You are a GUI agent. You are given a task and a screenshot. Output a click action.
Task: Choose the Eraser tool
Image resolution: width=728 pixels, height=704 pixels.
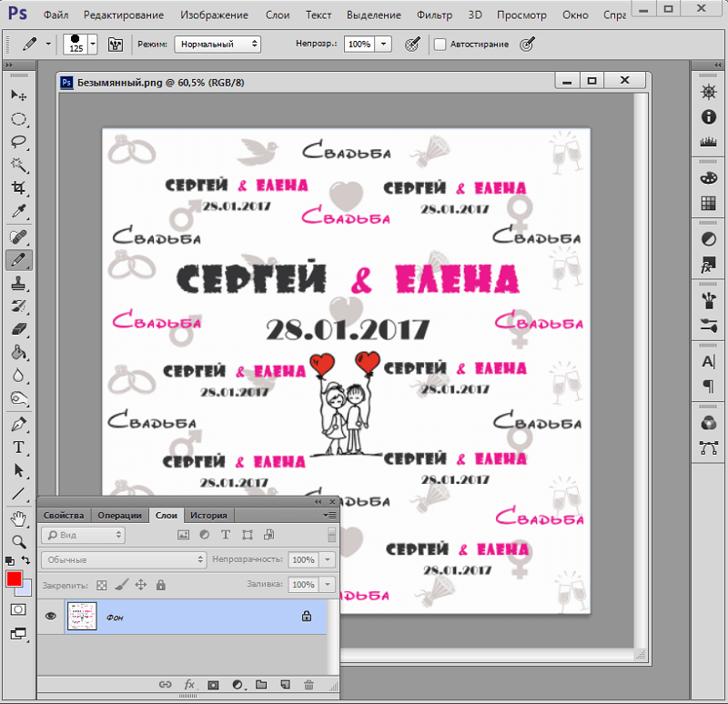pyautogui.click(x=18, y=330)
